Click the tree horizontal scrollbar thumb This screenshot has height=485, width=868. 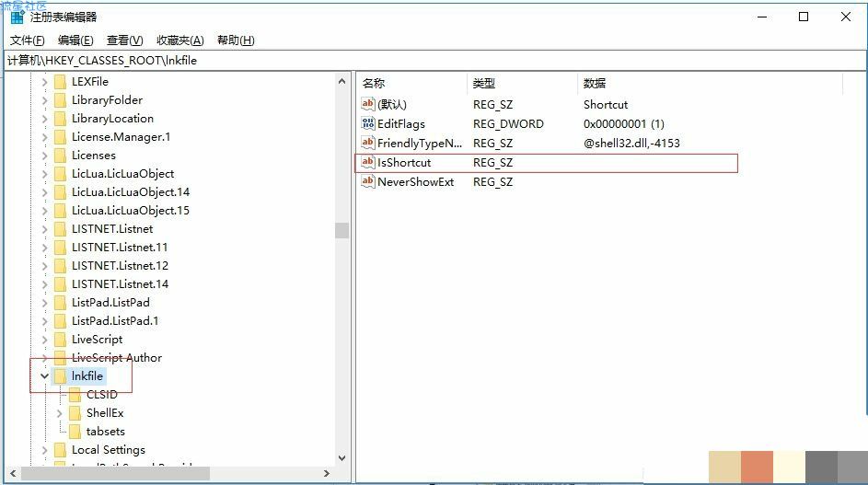(116, 473)
